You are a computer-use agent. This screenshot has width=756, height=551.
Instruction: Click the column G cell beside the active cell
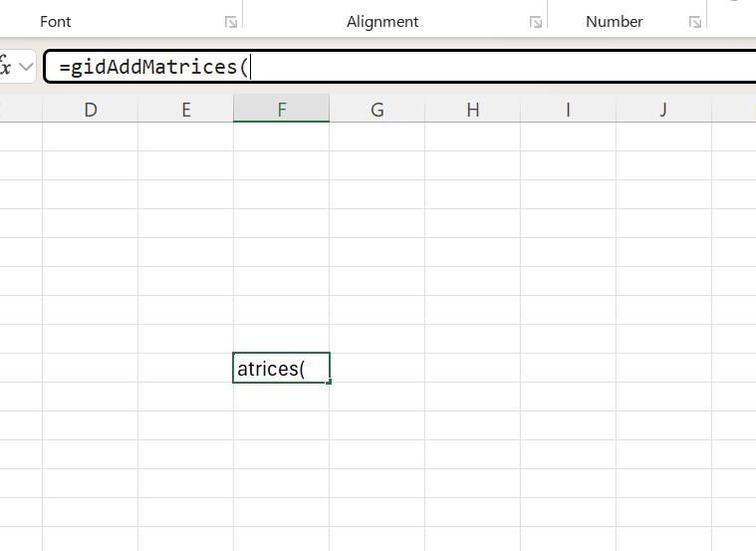pyautogui.click(x=378, y=369)
